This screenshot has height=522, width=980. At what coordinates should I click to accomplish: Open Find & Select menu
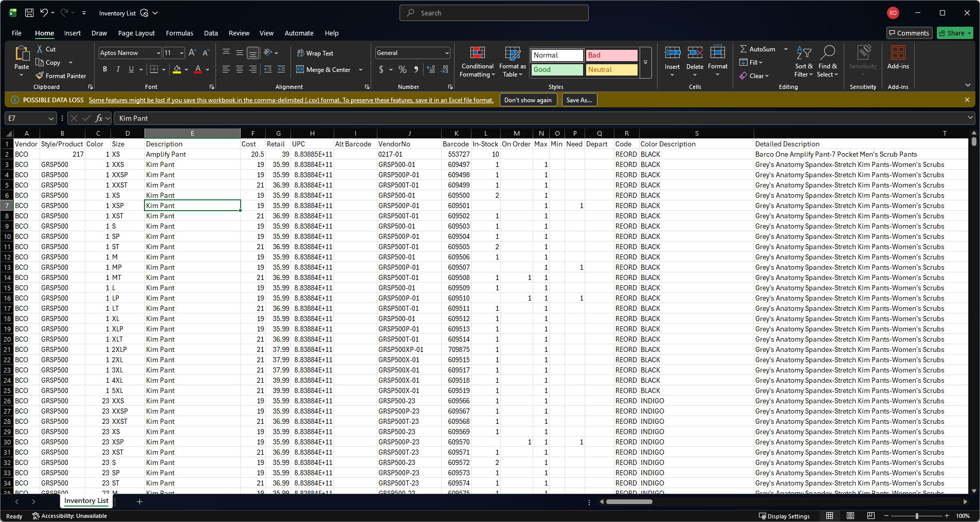827,62
